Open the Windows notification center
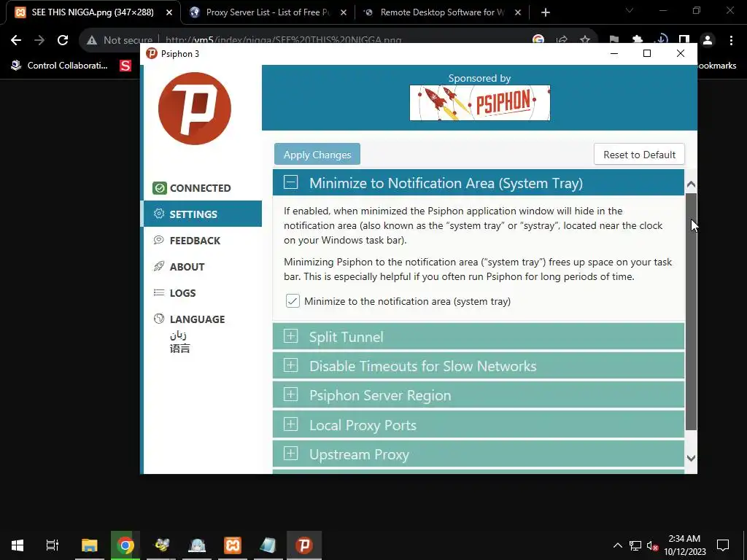The image size is (747, 560). click(723, 545)
